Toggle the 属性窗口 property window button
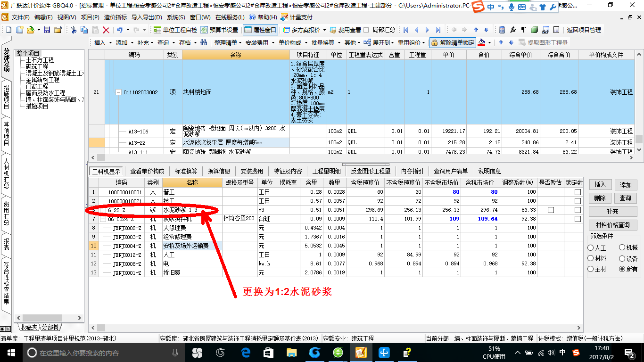This screenshot has height=362, width=644. (261, 30)
